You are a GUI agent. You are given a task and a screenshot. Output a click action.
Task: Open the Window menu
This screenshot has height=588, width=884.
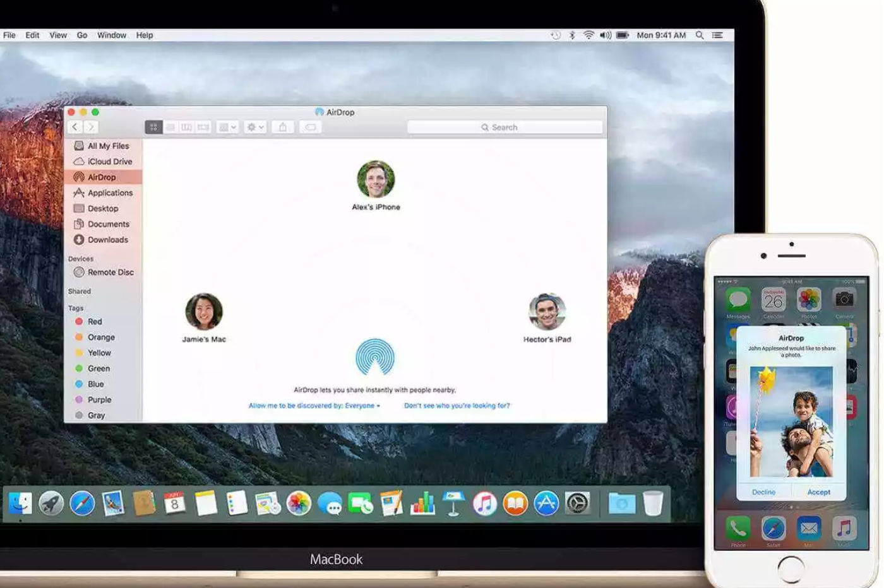pos(112,35)
